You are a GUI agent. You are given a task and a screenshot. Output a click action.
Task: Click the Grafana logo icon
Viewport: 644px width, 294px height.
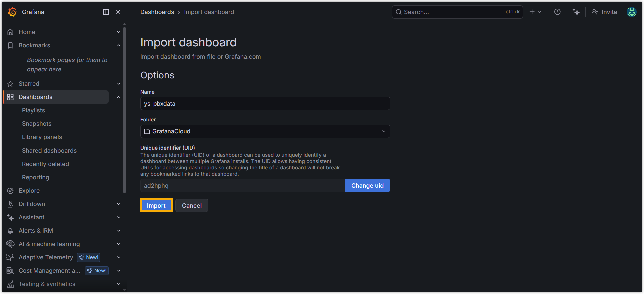click(12, 12)
